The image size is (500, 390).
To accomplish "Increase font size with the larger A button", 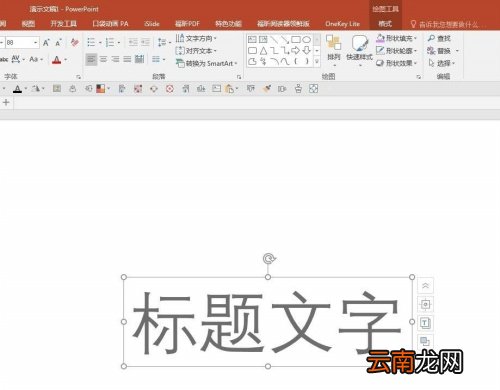I will (46, 42).
